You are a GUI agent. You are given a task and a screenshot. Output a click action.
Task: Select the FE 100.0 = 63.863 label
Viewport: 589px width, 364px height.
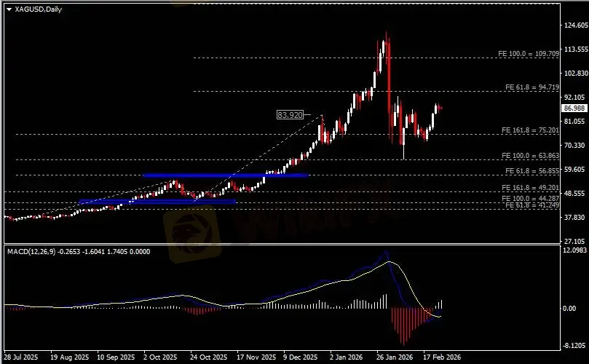(x=531, y=156)
